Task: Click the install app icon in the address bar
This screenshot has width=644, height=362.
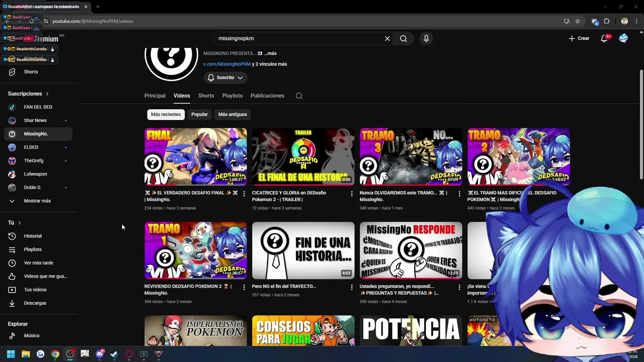Action: (x=567, y=21)
